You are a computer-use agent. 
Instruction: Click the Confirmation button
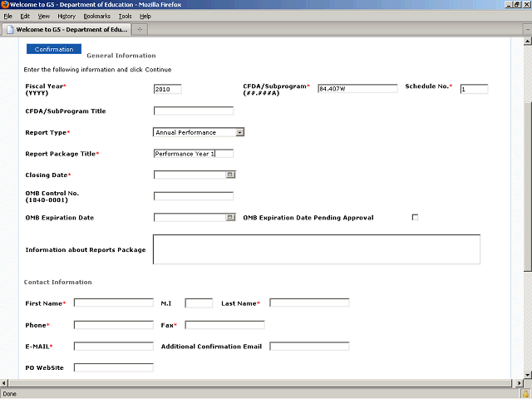coord(54,49)
